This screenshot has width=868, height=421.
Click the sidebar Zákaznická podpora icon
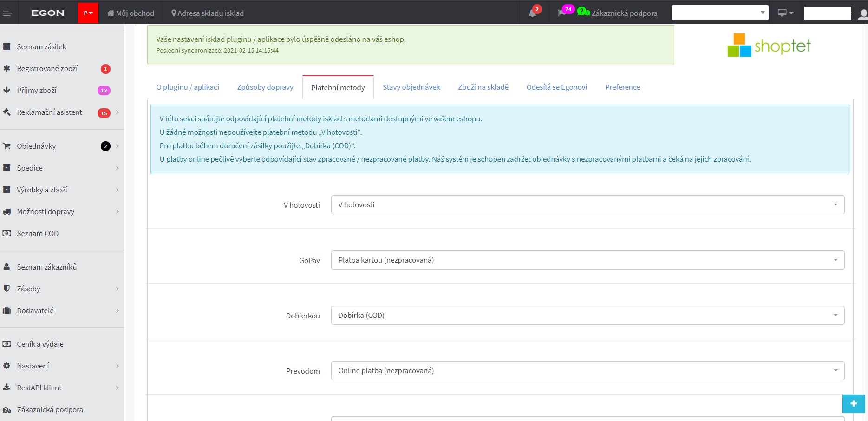tap(7, 409)
